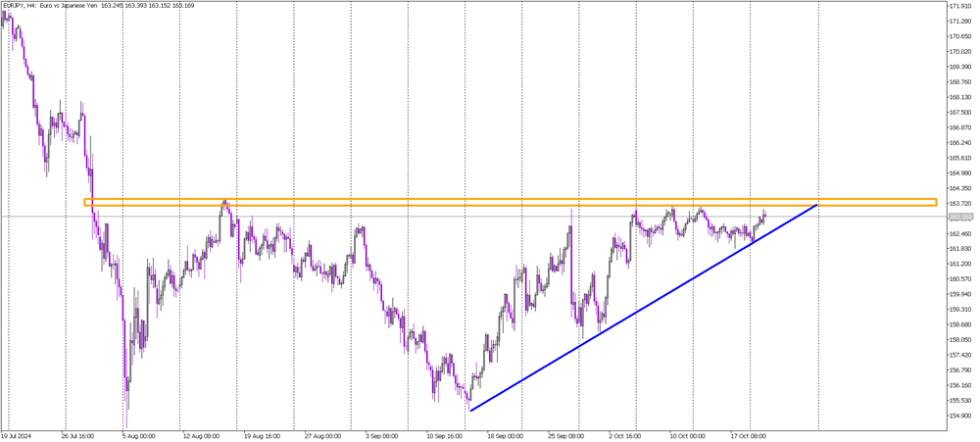The width and height of the screenshot is (980, 442).
Task: Click the 155.530 price axis label
Action: click(x=959, y=401)
